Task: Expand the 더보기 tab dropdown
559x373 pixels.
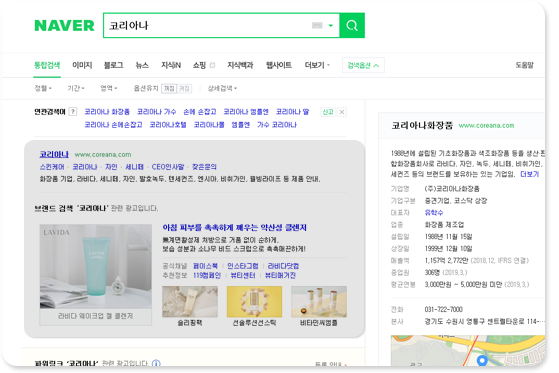Action: [317, 65]
